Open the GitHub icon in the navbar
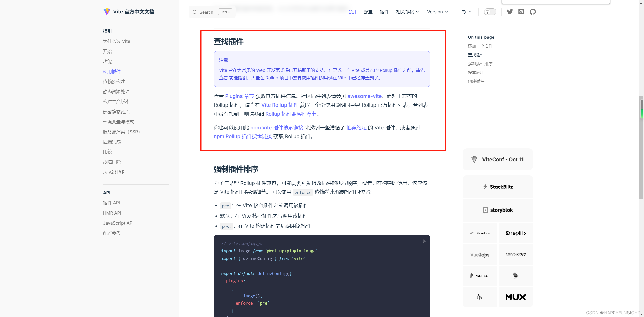644x317 pixels. 533,12
